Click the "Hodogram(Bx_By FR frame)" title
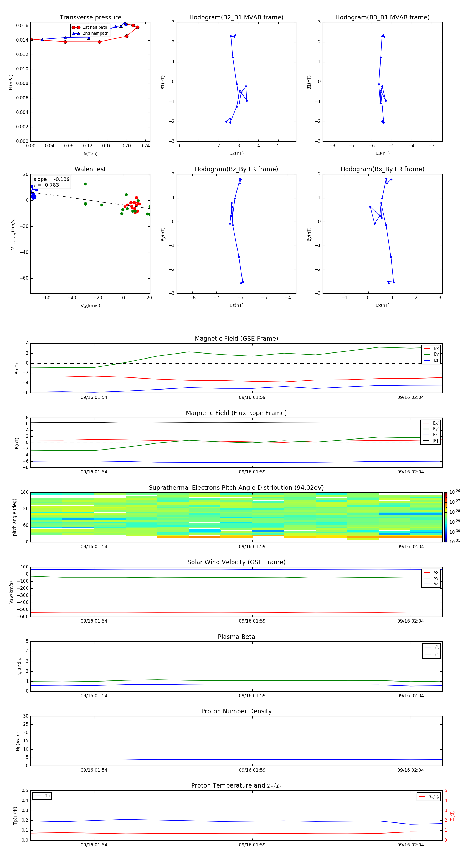 point(382,169)
